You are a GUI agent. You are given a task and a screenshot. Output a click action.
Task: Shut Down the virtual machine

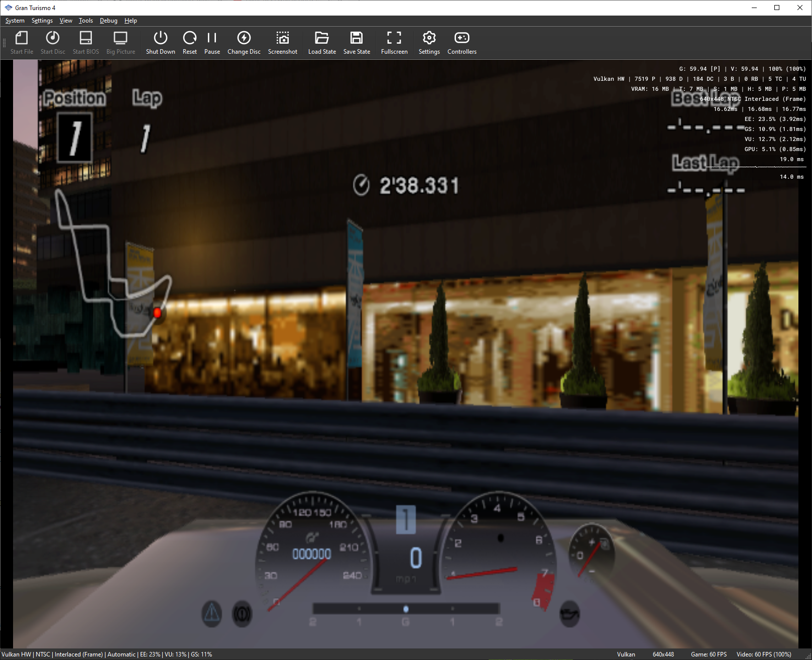pyautogui.click(x=161, y=43)
